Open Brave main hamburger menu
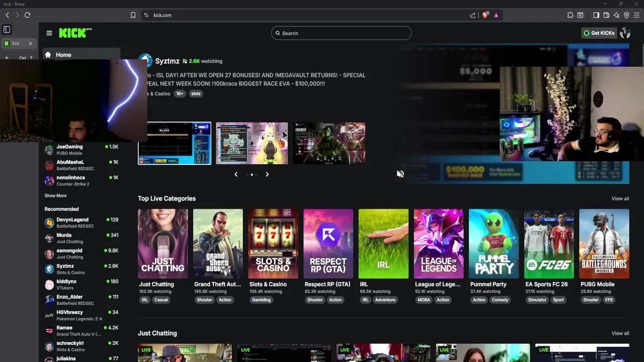This screenshot has height=362, width=644. tap(636, 15)
